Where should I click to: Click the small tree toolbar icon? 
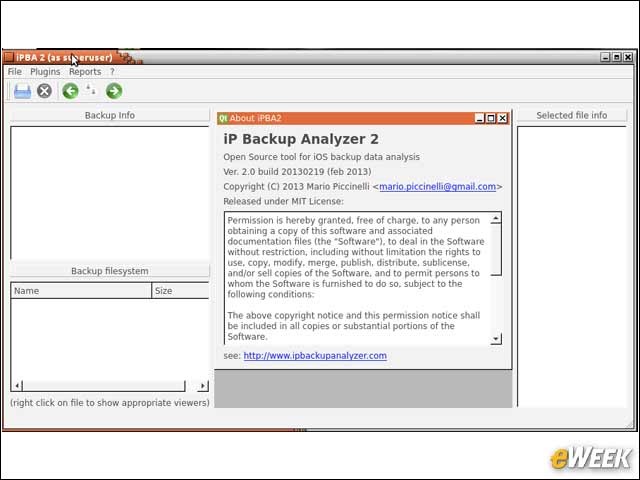[x=91, y=89]
